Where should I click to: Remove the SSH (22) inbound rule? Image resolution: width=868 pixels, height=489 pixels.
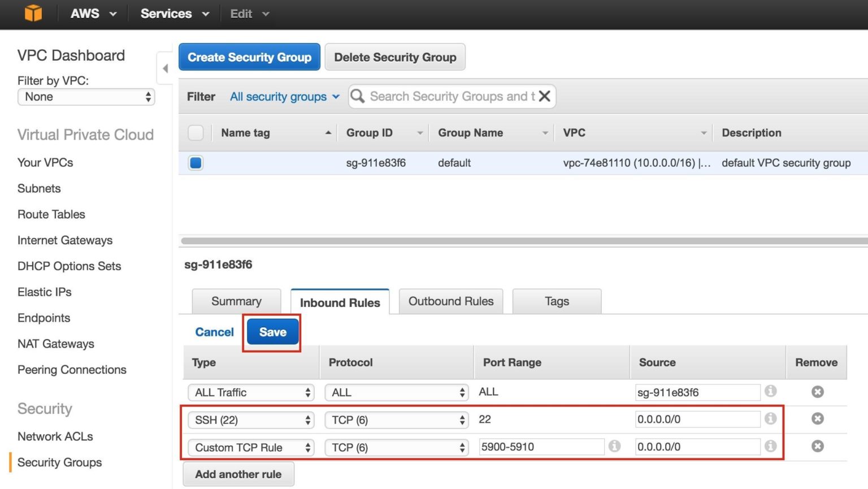point(817,419)
